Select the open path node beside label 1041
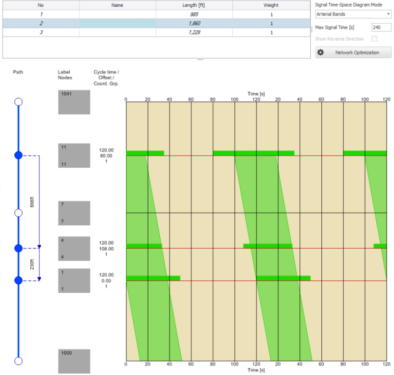Screen dimensions: 394x375 [x=18, y=102]
